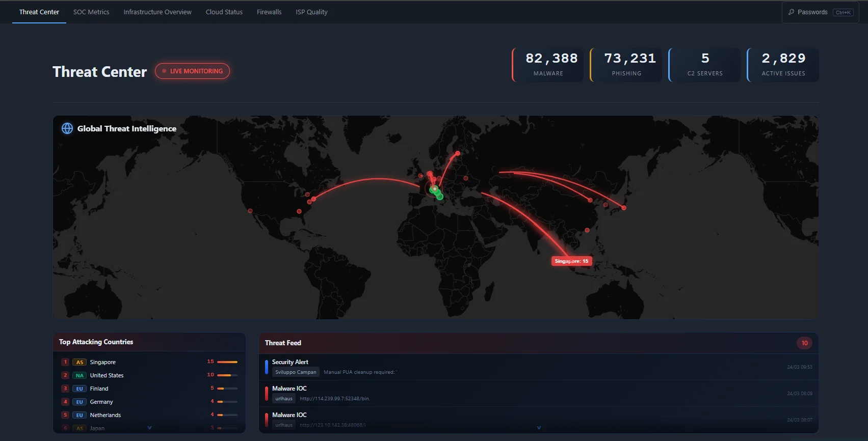868x441 pixels.
Task: Select the Germany country row
Action: point(149,402)
